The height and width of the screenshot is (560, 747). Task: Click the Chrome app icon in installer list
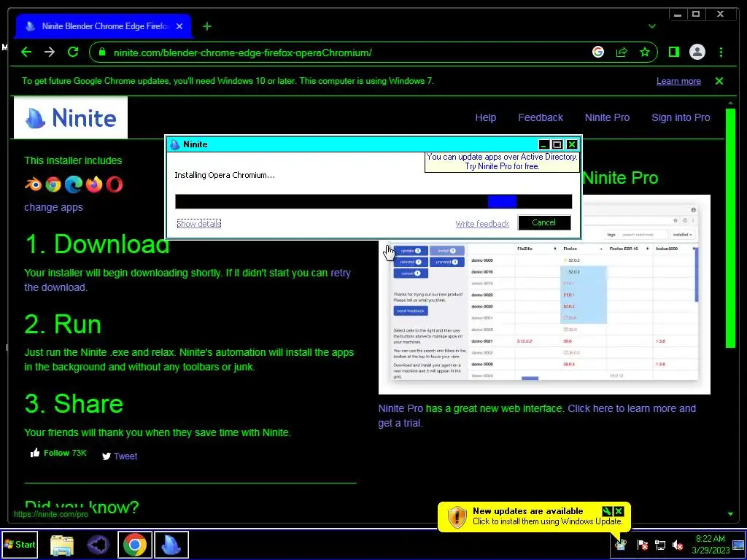53,184
